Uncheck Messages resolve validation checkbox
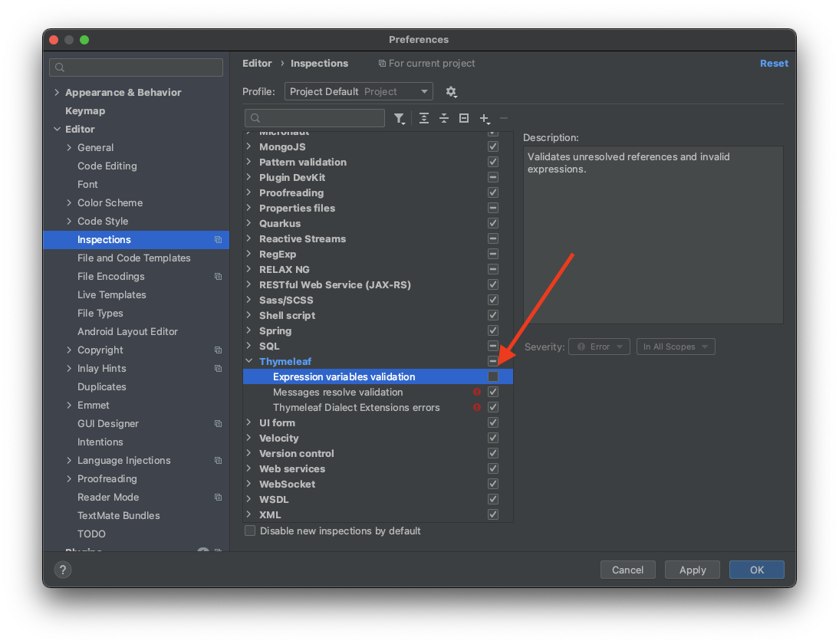The width and height of the screenshot is (839, 644). tap(493, 392)
